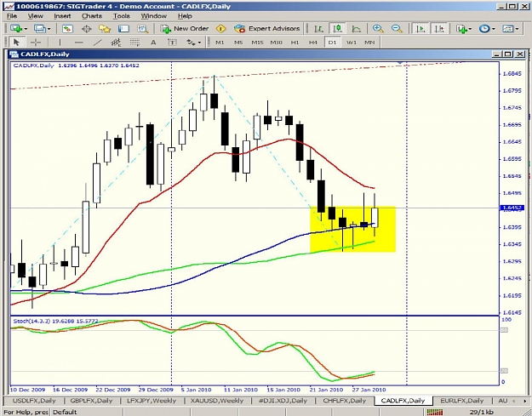This screenshot has width=532, height=416.
Task: Click the Zoom In magnifier icon
Action: 378,29
